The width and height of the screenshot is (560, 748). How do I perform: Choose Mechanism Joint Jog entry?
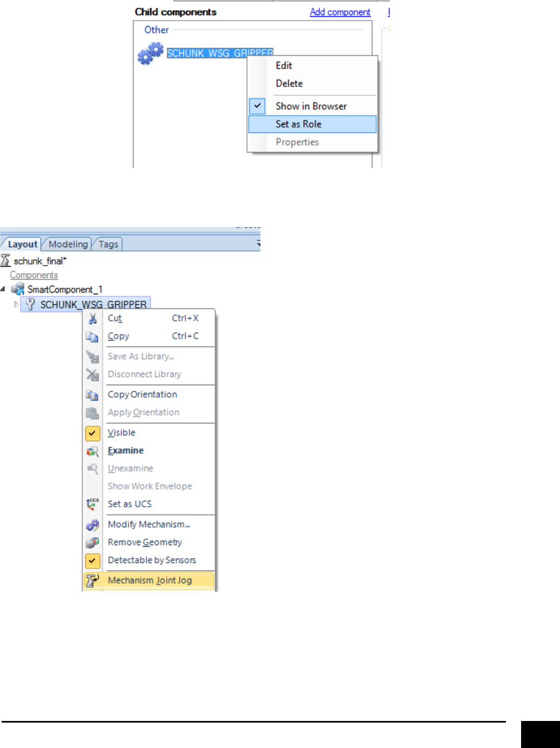[149, 580]
